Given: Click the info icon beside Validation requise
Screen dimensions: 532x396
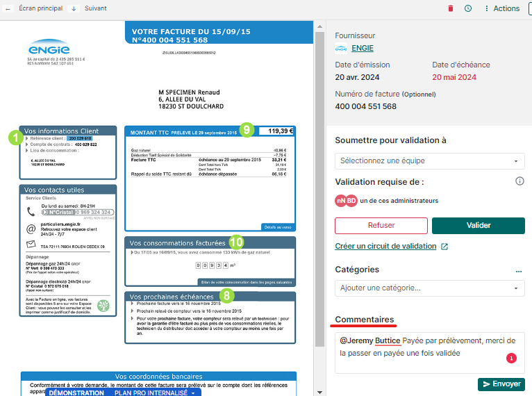Looking at the screenshot, I should pyautogui.click(x=519, y=181).
